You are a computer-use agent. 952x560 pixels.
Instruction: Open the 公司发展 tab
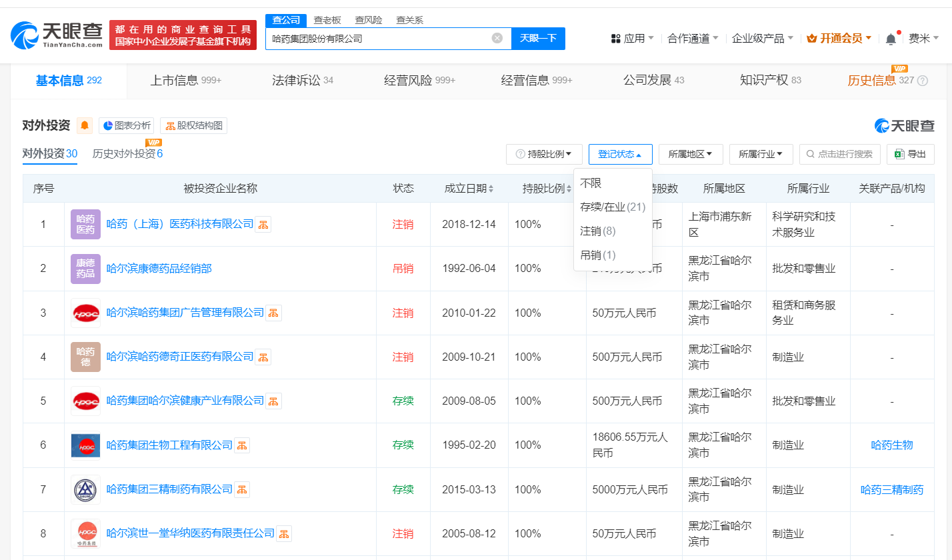tap(654, 81)
